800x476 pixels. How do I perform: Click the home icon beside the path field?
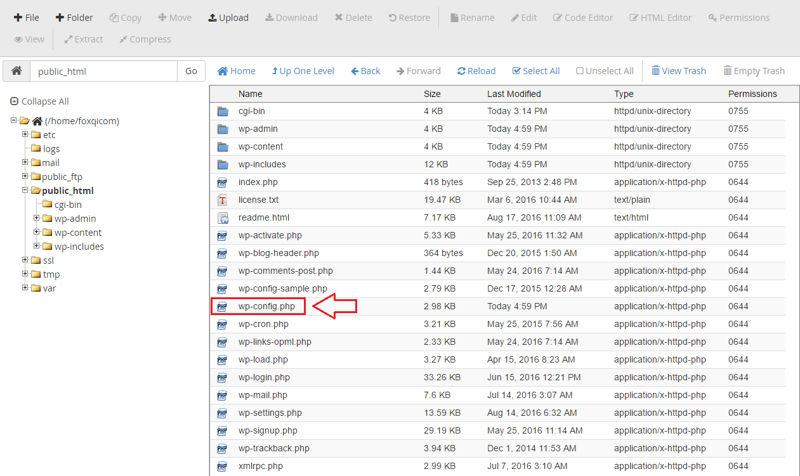(16, 71)
